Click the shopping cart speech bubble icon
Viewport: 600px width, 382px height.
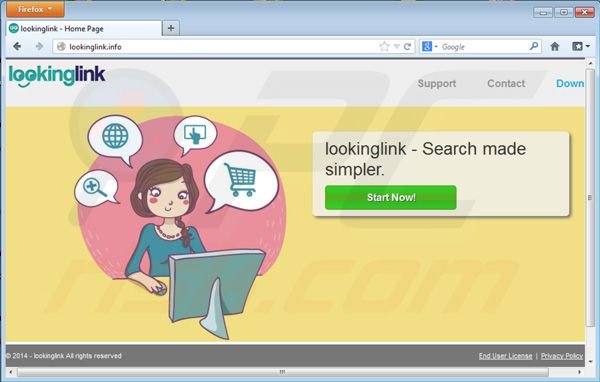point(241,180)
